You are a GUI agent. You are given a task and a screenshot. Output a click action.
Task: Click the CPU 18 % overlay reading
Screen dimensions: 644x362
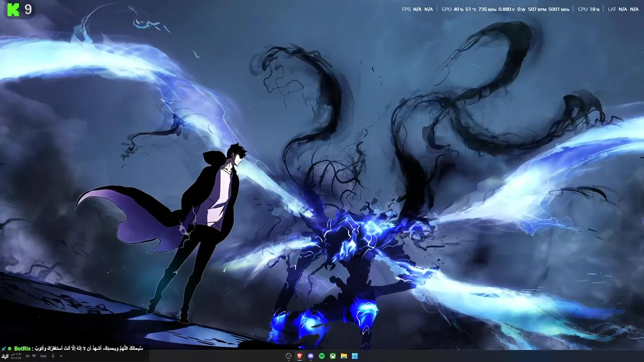589,9
